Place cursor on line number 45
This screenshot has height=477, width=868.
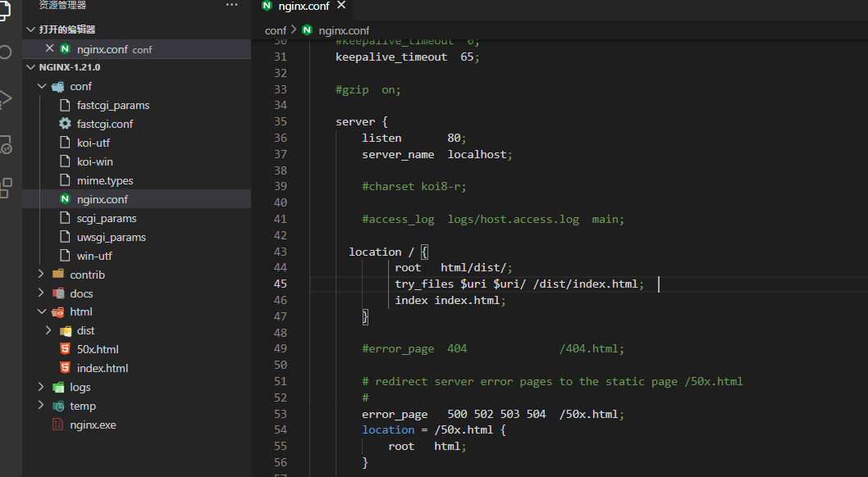(x=281, y=284)
